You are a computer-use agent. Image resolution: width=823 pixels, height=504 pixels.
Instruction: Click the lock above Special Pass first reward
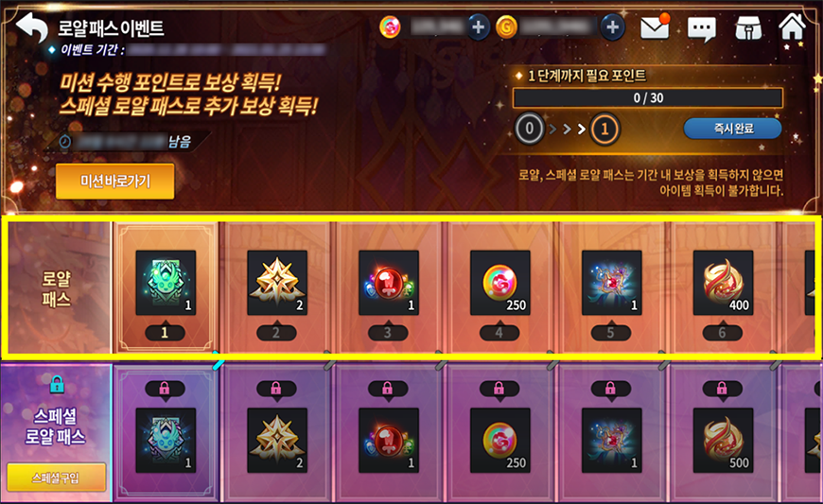(x=165, y=389)
